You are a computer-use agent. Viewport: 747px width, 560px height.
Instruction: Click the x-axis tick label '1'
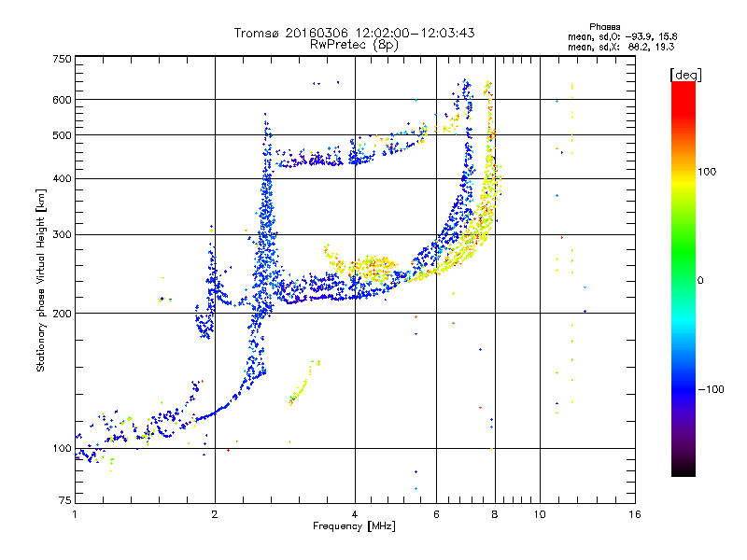pyautogui.click(x=75, y=514)
